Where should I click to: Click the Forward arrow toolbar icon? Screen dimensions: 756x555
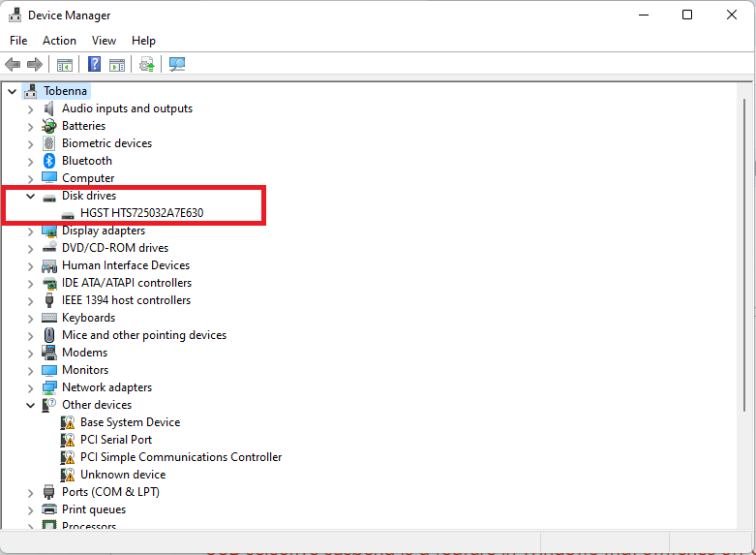coord(35,64)
